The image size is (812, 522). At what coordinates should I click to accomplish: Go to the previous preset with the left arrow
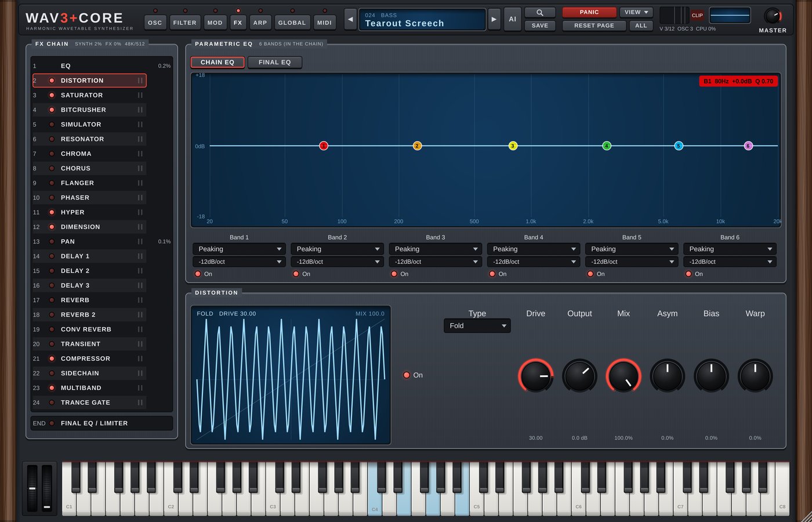[350, 19]
